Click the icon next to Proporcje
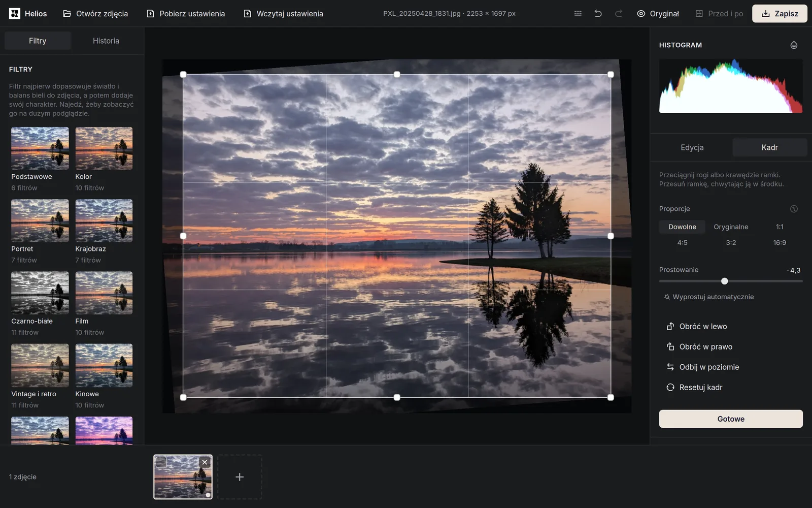This screenshot has height=508, width=812. (794, 209)
